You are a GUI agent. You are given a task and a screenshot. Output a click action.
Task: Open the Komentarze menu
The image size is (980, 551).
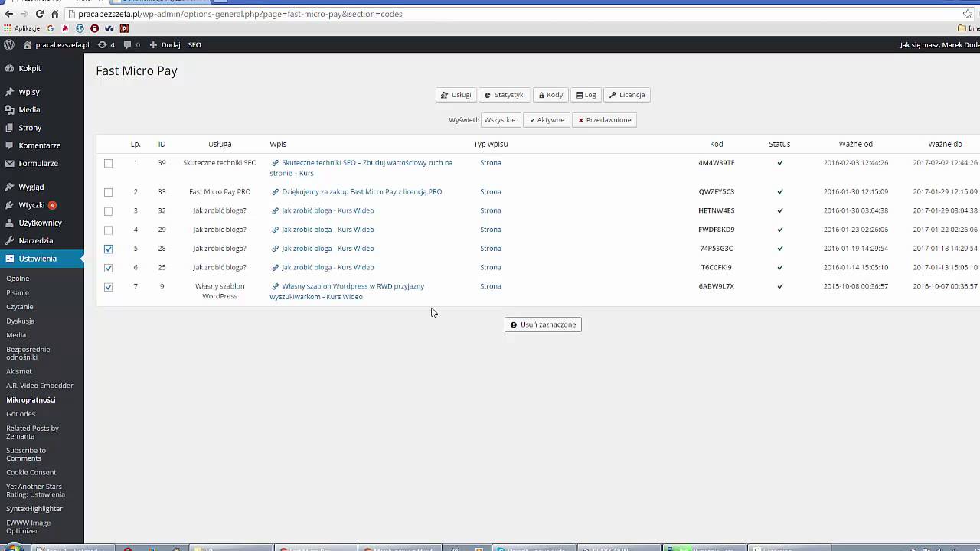pos(41,145)
